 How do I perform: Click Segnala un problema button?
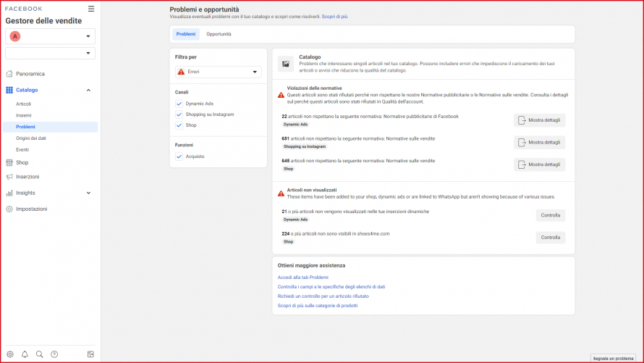[612, 358]
